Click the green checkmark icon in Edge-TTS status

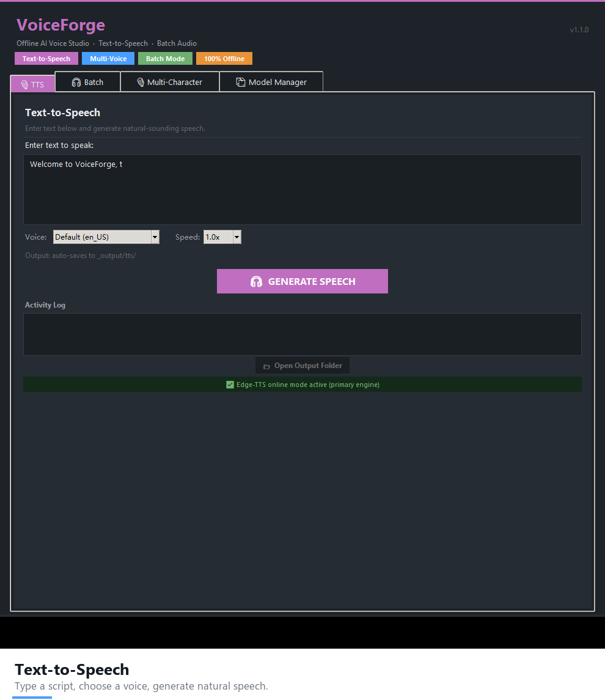point(230,385)
